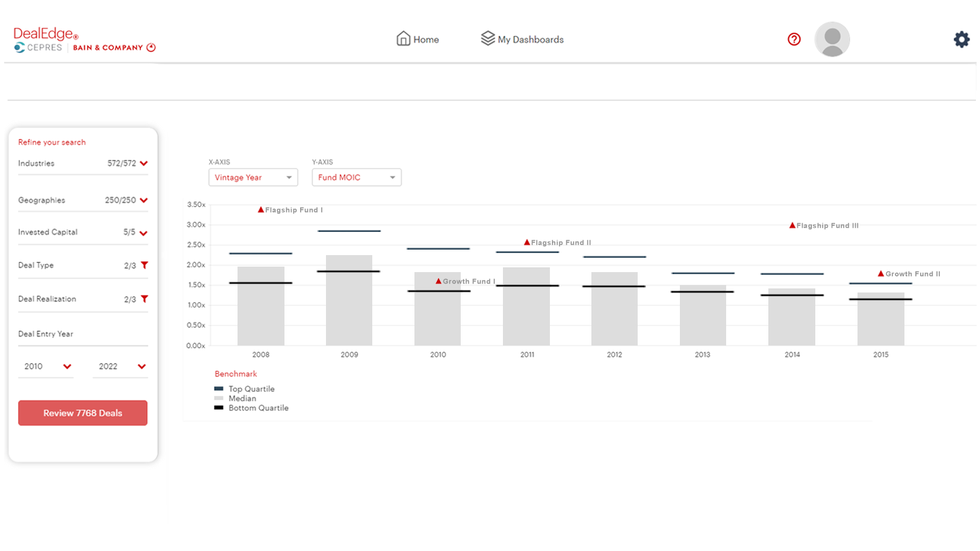The width and height of the screenshot is (980, 551).
Task: Expand the Industries filter chevron
Action: pos(144,163)
